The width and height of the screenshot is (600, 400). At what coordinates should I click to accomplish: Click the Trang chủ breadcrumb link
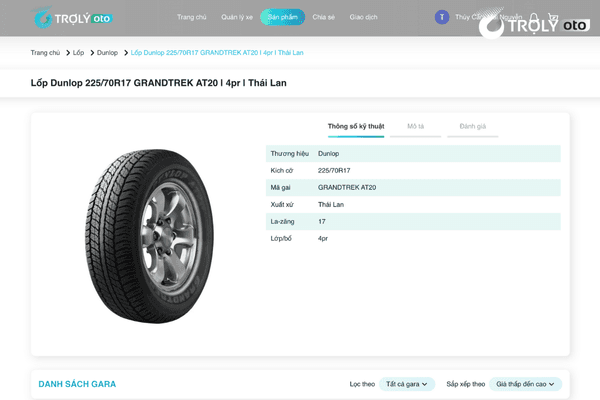pos(45,52)
